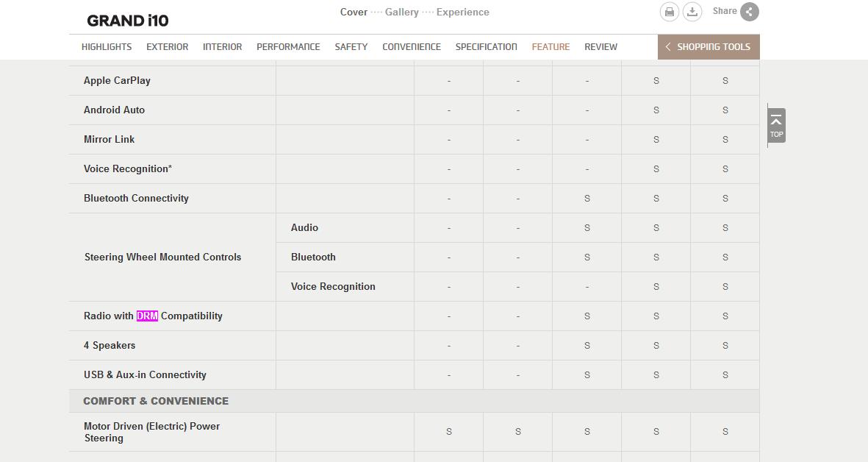The image size is (868, 462).
Task: Click the Share icon
Action: pyautogui.click(x=750, y=12)
